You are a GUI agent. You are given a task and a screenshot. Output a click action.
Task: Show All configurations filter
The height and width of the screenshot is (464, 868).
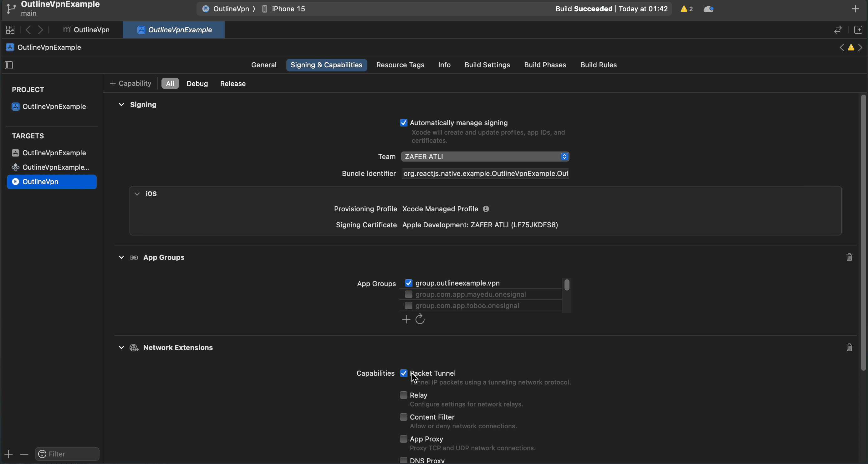coord(170,83)
